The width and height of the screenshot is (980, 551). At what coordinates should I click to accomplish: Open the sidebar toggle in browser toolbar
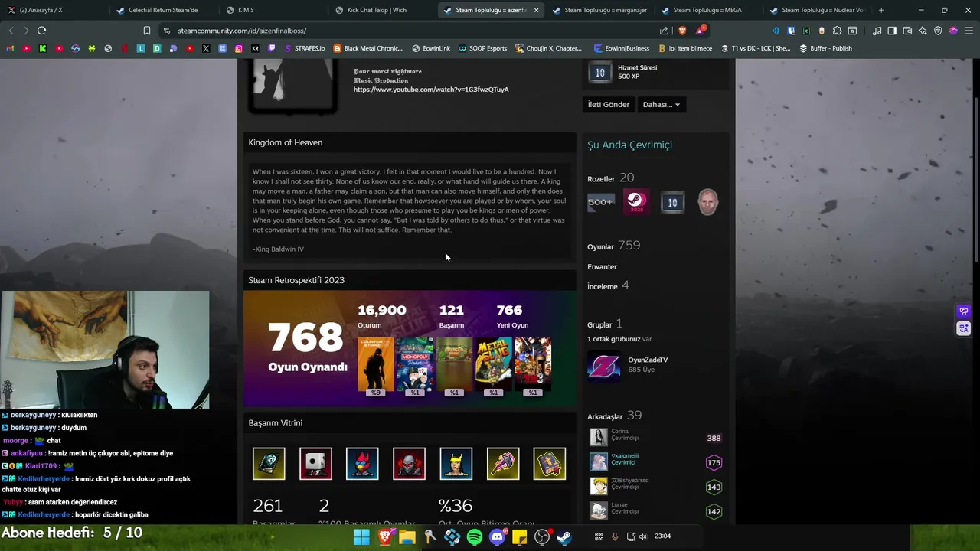click(892, 31)
